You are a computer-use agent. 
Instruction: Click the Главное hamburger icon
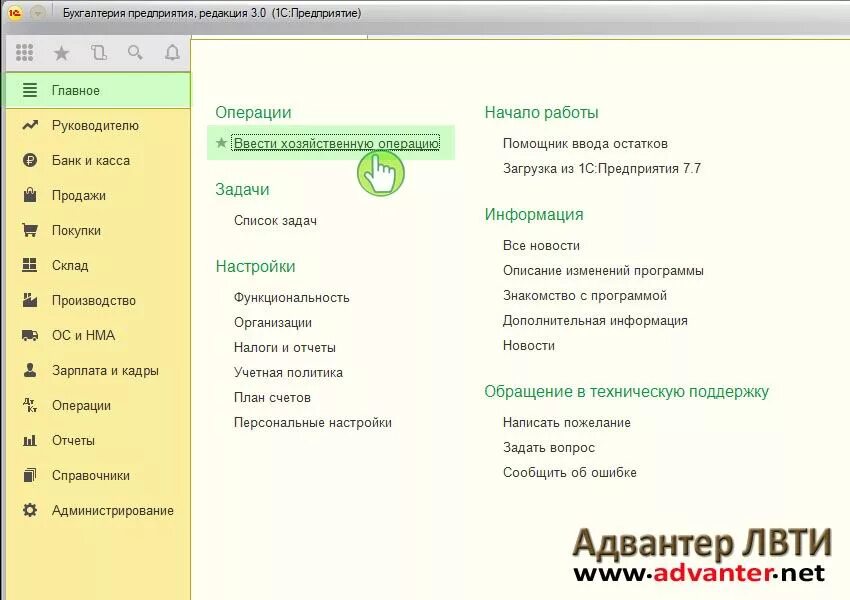pos(30,90)
